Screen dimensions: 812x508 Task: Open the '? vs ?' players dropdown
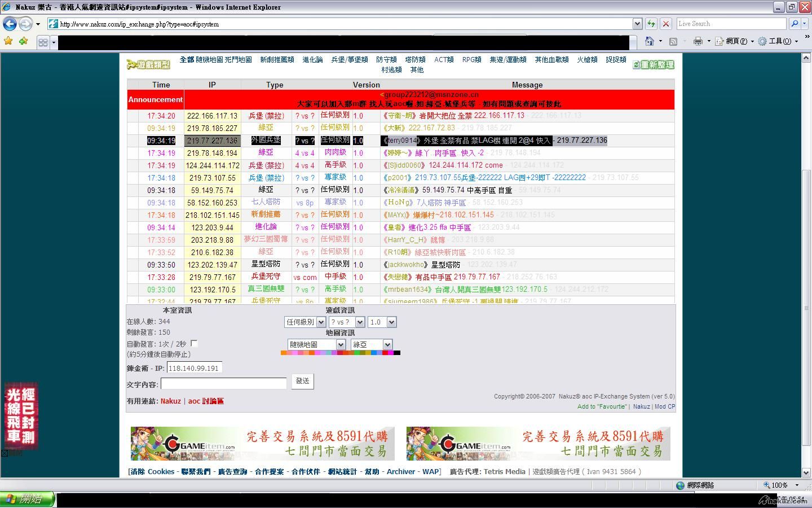[x=347, y=322]
